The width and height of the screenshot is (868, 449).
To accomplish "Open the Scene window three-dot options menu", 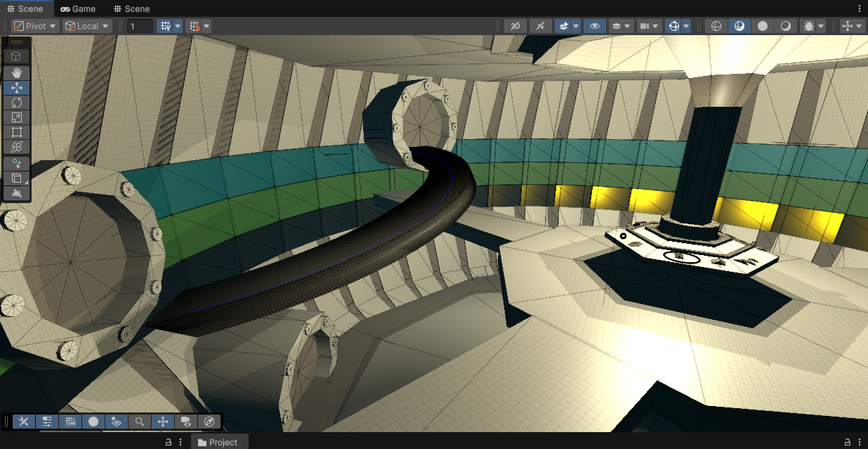I will [860, 8].
